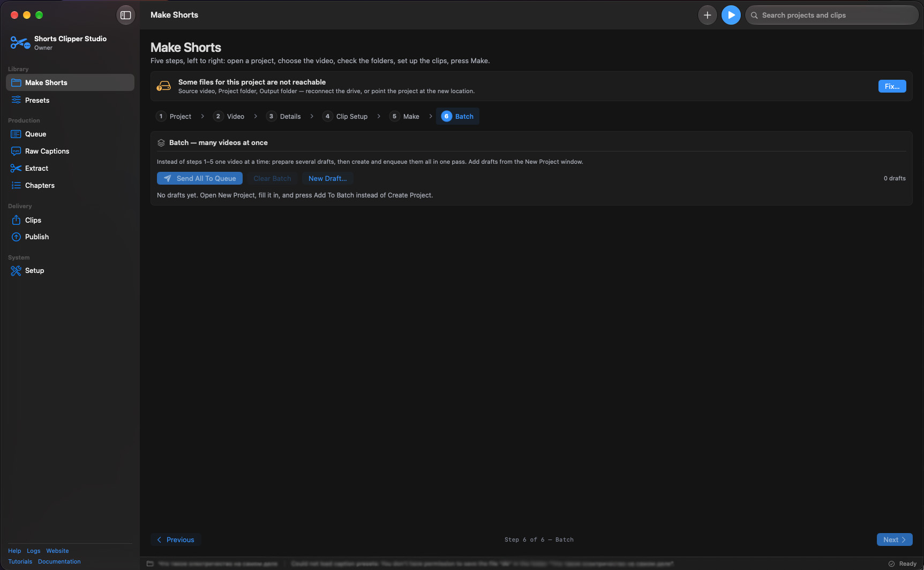Screen dimensions: 924x570
Task: Click the Ready status indicator
Action: point(903,564)
